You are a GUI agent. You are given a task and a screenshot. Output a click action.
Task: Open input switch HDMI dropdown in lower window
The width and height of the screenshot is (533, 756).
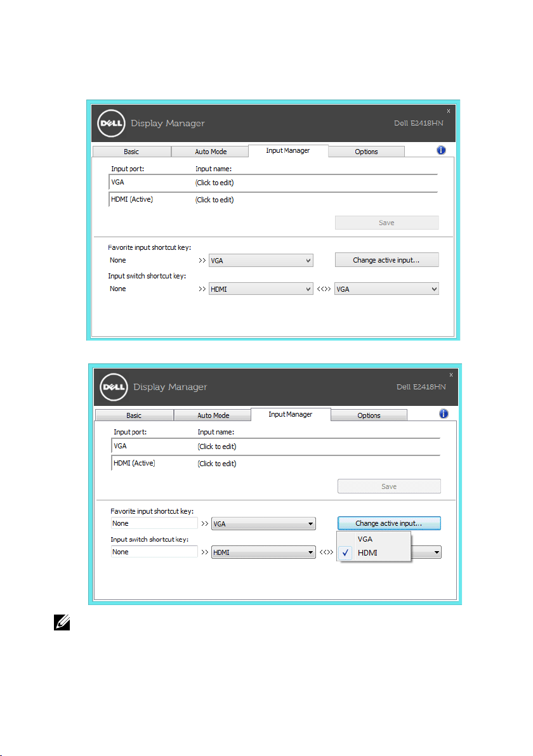tap(263, 552)
